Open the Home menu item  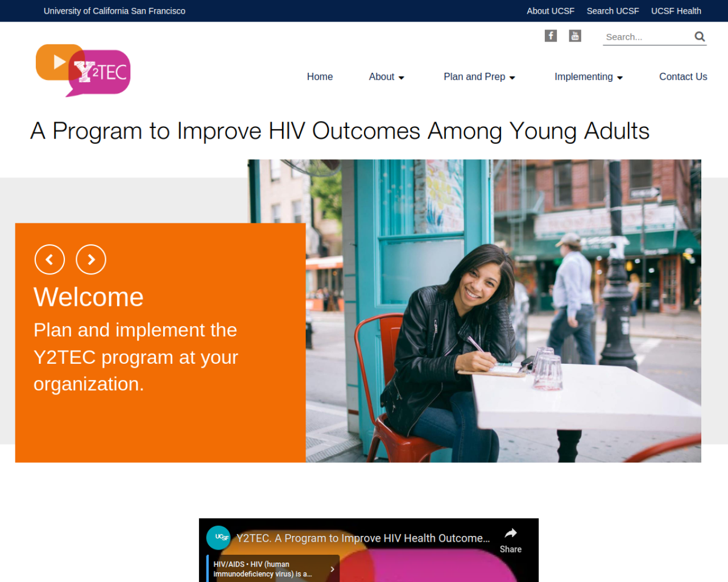click(320, 77)
